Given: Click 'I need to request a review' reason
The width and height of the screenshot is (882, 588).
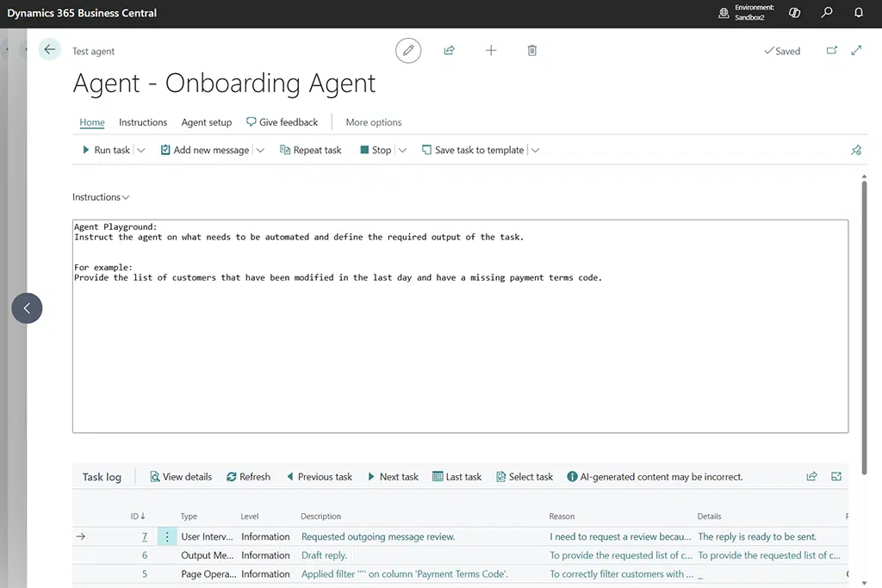Looking at the screenshot, I should point(620,537).
